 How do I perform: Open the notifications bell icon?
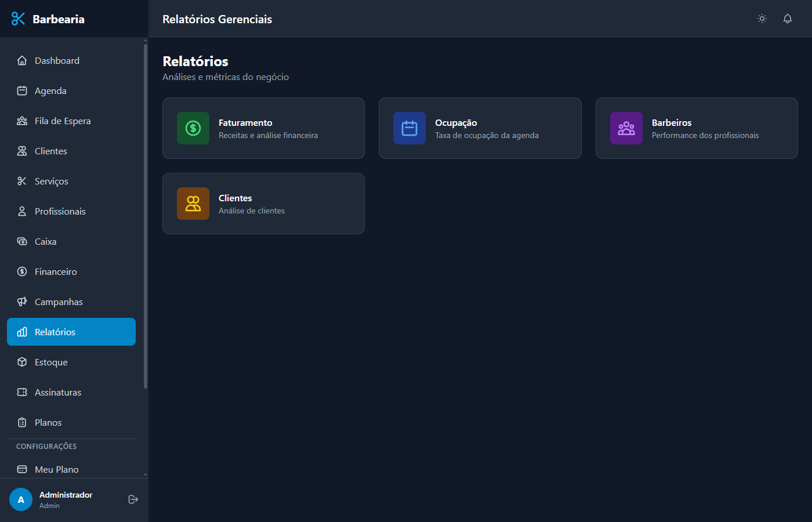coord(788,19)
